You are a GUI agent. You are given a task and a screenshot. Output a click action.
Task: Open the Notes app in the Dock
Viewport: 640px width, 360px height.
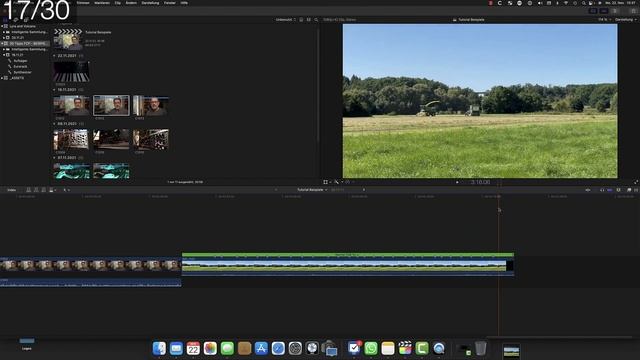pos(388,348)
